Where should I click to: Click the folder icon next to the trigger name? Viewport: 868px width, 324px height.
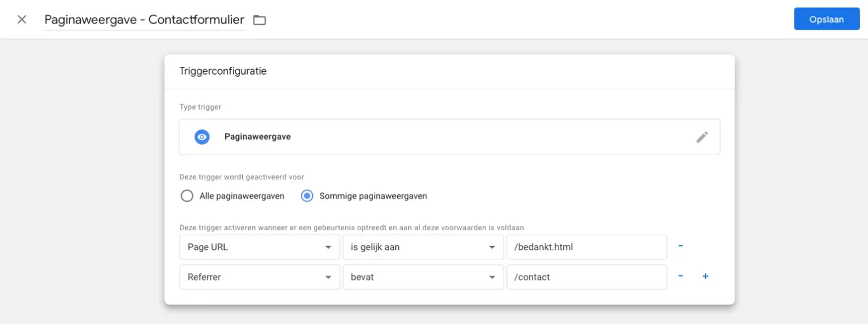259,20
